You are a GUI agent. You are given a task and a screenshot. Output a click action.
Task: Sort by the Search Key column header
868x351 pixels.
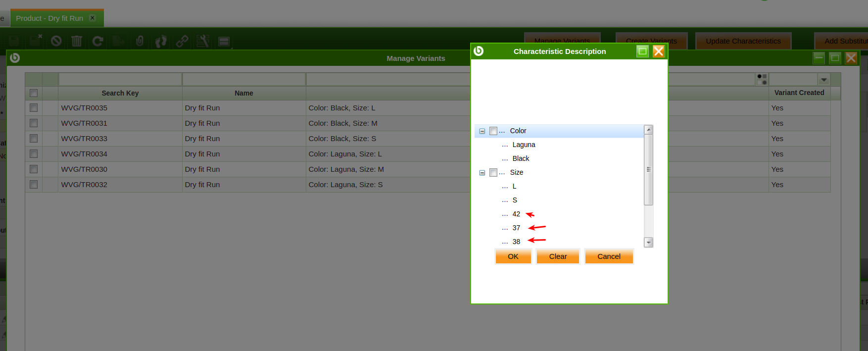tap(120, 93)
